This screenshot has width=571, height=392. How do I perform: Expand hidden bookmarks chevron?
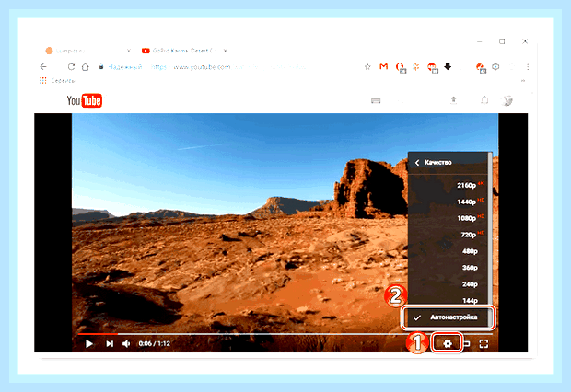pyautogui.click(x=523, y=80)
